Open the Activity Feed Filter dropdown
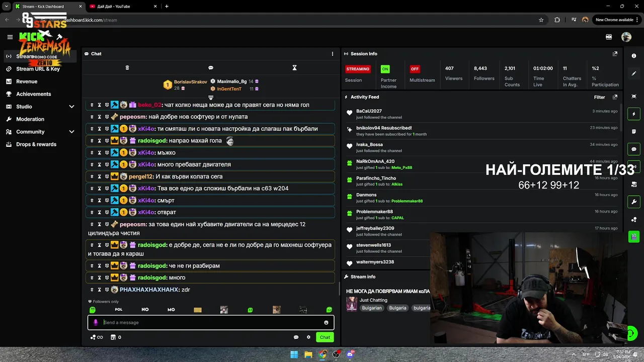644x362 pixels. point(599,97)
